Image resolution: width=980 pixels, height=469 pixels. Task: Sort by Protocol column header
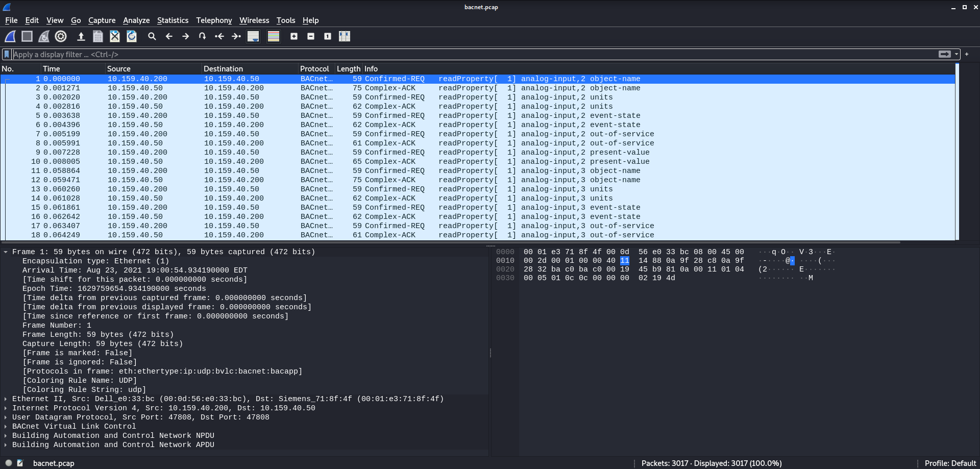(x=316, y=68)
